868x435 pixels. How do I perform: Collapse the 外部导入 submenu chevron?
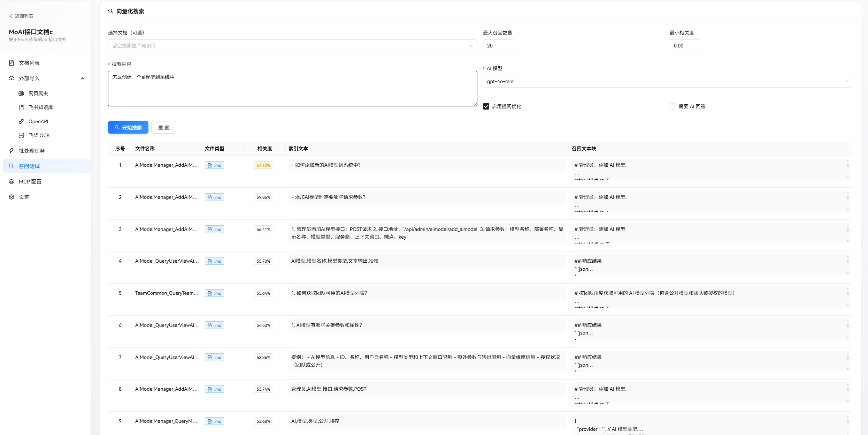(83, 78)
